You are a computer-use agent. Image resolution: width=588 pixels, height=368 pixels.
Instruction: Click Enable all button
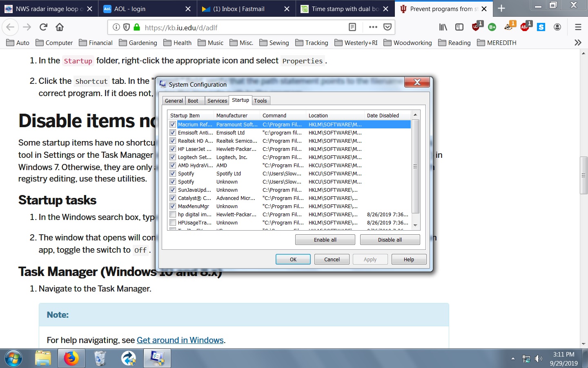[x=325, y=240]
